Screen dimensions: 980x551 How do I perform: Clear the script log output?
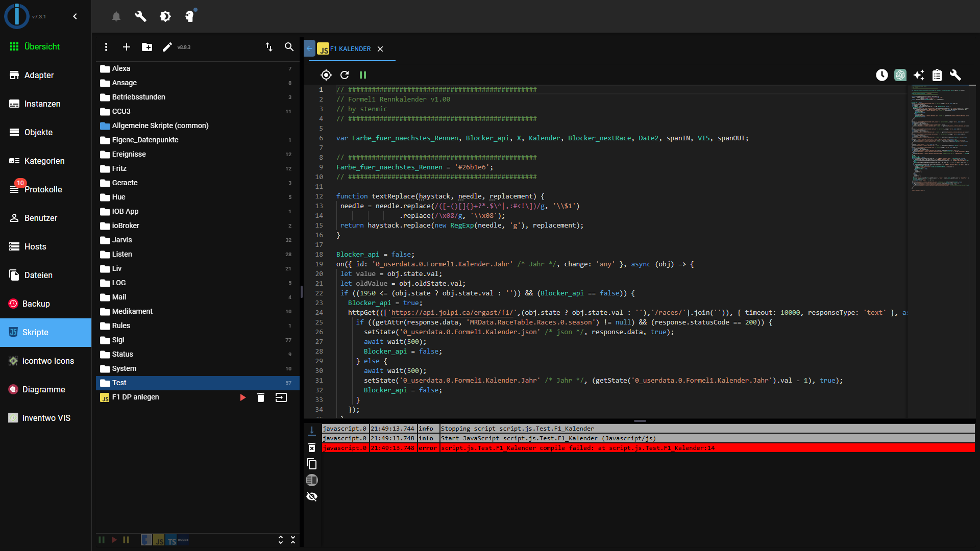(x=312, y=447)
